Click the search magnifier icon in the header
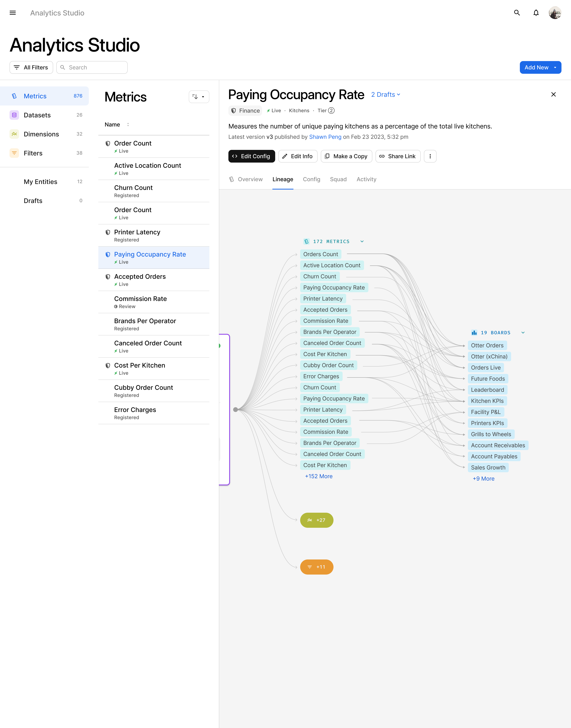The image size is (571, 728). pos(517,13)
